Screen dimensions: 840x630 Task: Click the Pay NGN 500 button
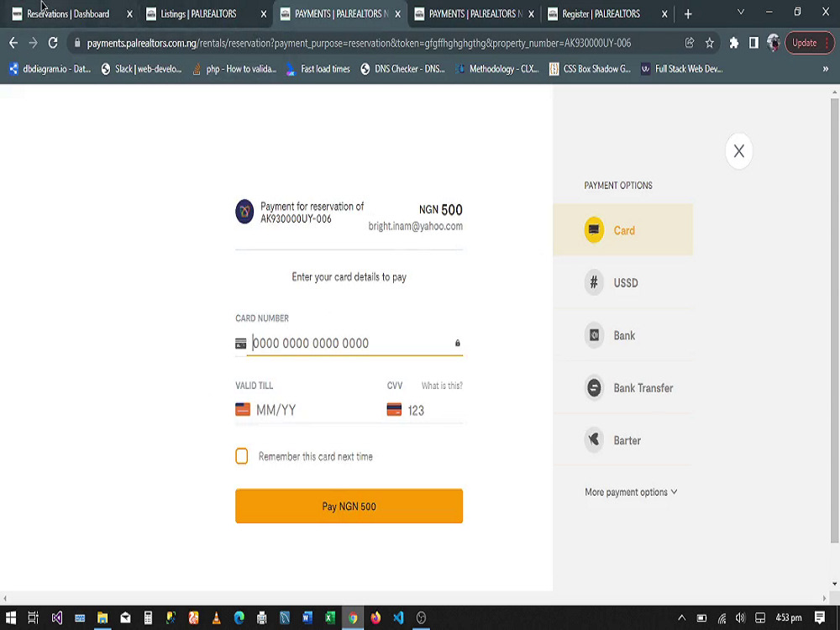pyautogui.click(x=349, y=506)
